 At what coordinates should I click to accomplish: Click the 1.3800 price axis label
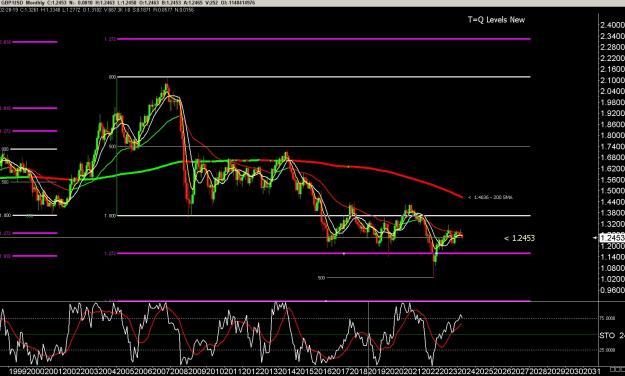click(x=612, y=213)
